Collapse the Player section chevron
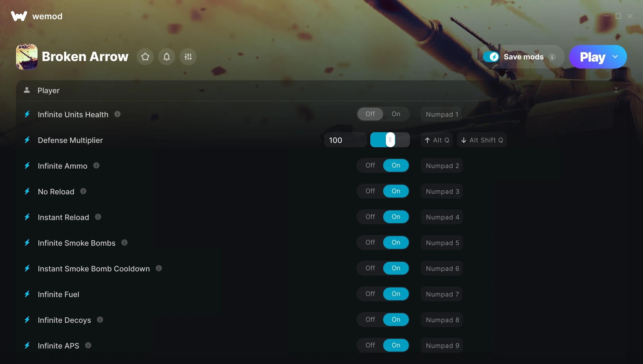Screen dimensions: 643x364 (616, 90)
